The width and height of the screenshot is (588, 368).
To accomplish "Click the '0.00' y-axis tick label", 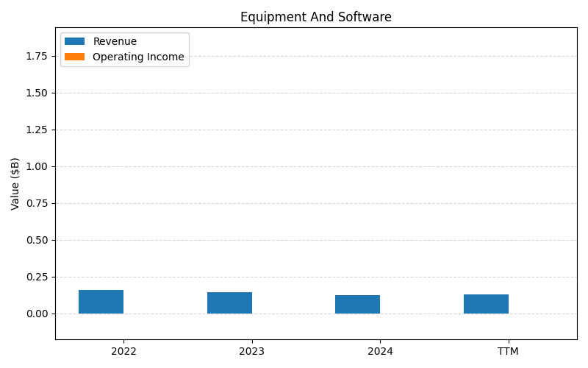I will tap(37, 314).
